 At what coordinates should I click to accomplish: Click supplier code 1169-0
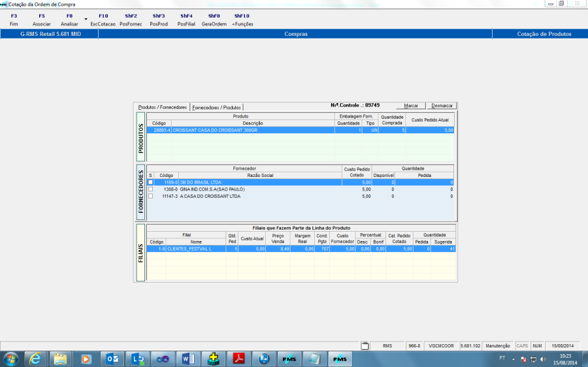(x=171, y=183)
